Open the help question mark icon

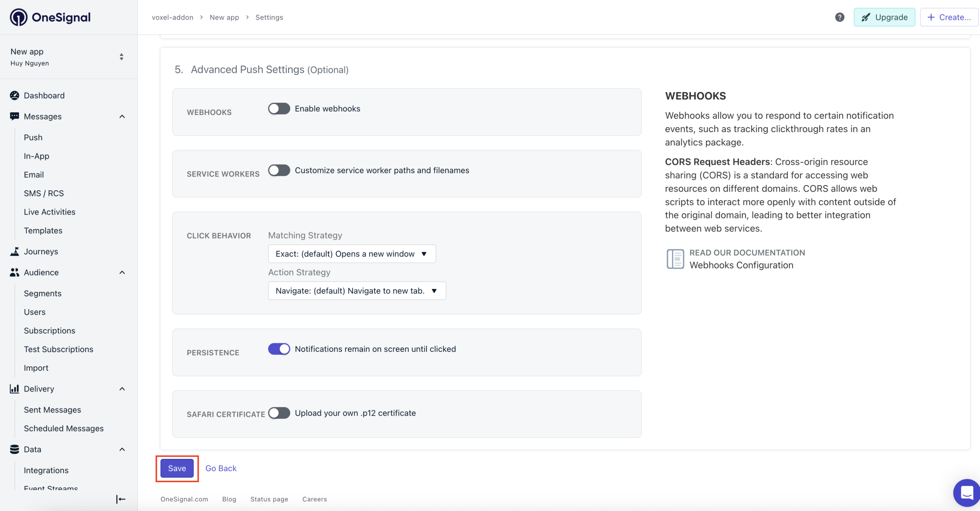(x=840, y=17)
